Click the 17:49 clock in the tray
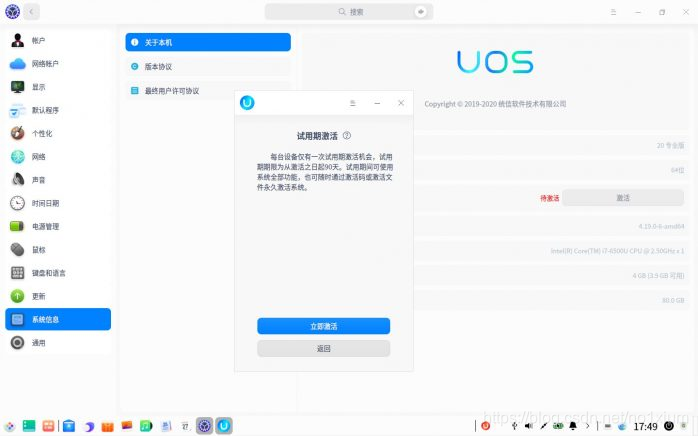This screenshot has width=698, height=436. [645, 427]
